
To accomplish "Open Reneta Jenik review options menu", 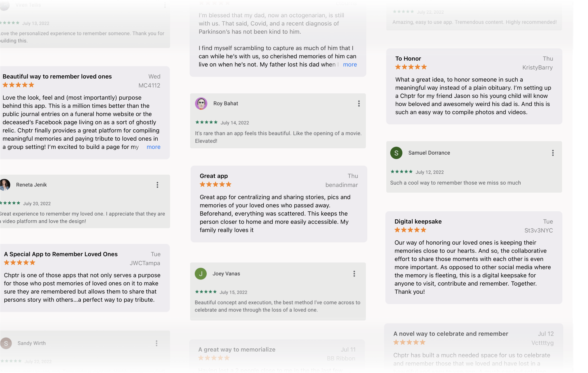I will [x=157, y=185].
